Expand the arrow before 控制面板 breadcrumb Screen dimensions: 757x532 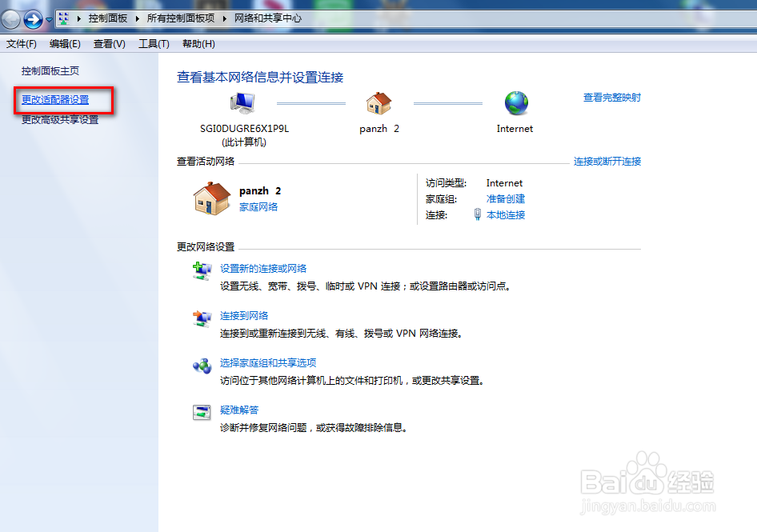coord(78,18)
